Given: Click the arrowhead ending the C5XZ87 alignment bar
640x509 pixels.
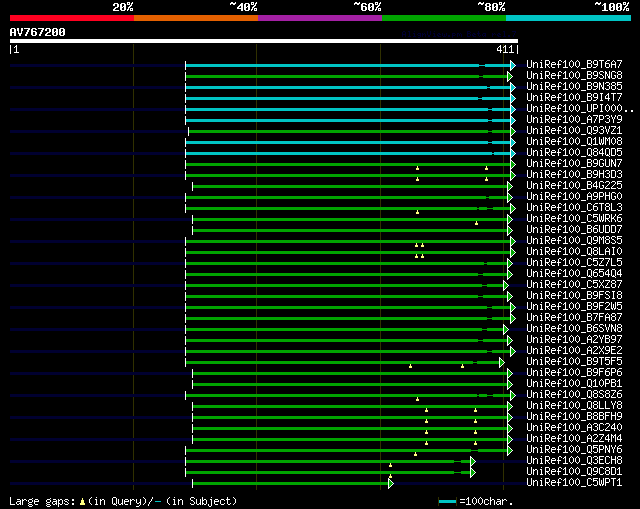Looking at the screenshot, I should tap(506, 285).
